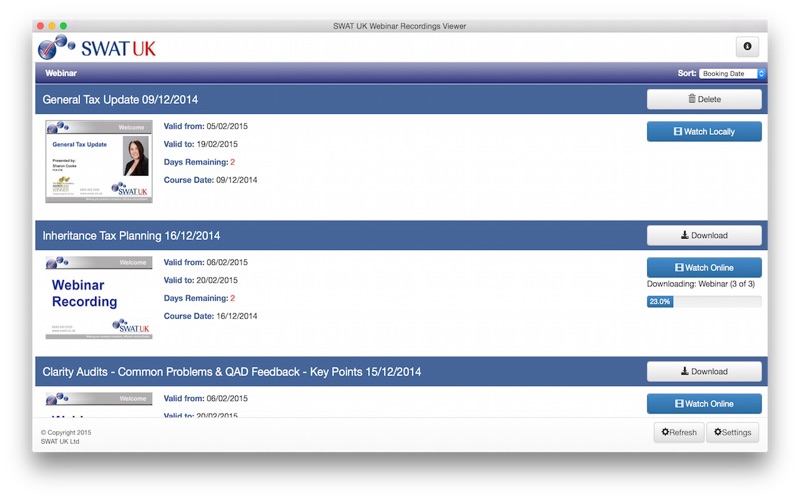Watch Clarity Audits webinar online
Viewport: 800px width, 500px height.
[704, 404]
